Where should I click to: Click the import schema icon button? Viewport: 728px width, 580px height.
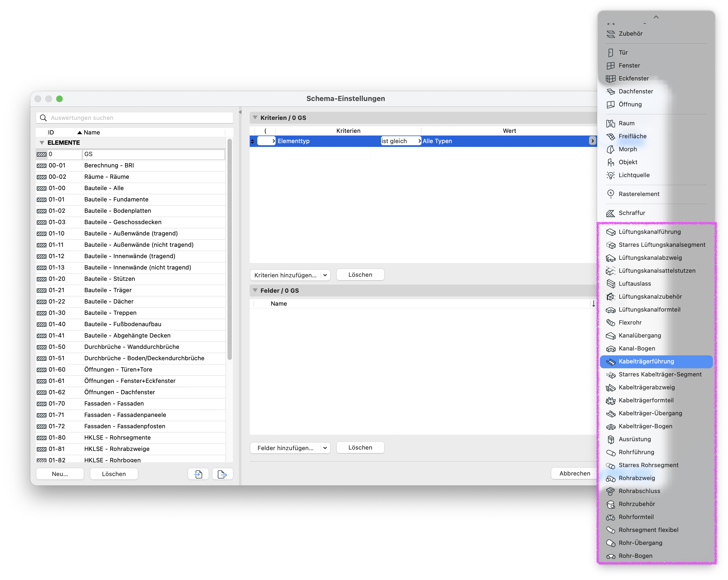tap(198, 474)
